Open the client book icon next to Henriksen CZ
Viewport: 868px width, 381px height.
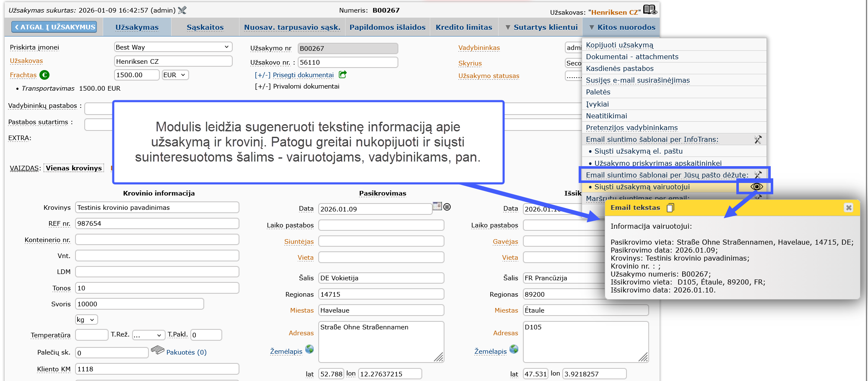coord(650,9)
